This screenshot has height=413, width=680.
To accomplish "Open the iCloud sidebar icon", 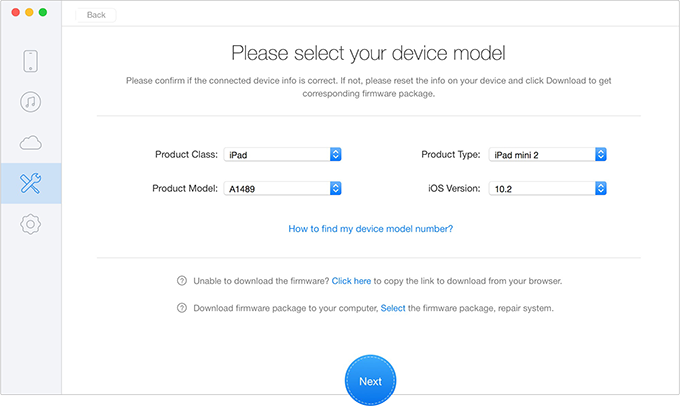I will [30, 143].
